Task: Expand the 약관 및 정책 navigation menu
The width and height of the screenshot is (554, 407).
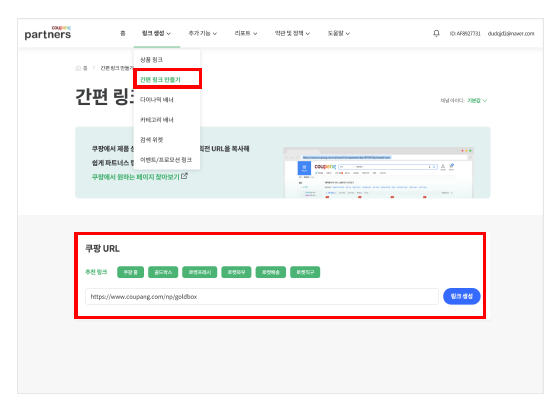Action: [x=292, y=33]
